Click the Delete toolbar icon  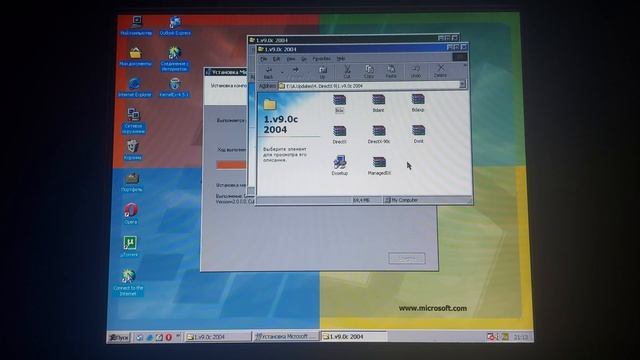(x=440, y=71)
